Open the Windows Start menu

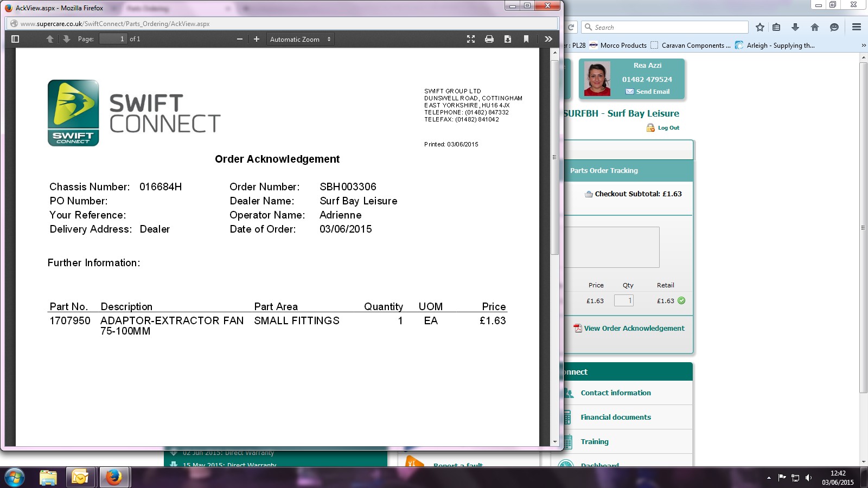pyautogui.click(x=14, y=478)
